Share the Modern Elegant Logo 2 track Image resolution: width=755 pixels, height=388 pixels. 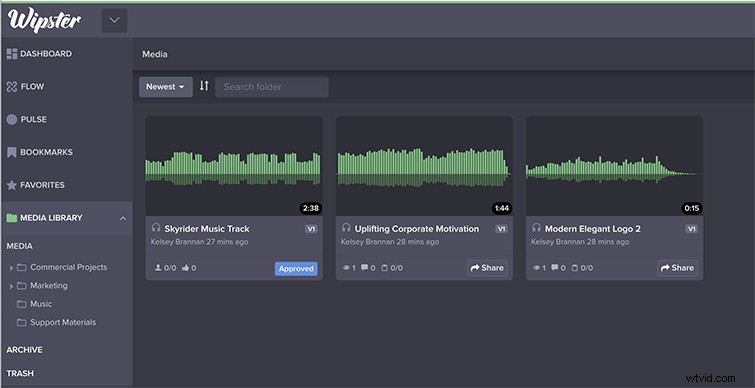click(677, 268)
